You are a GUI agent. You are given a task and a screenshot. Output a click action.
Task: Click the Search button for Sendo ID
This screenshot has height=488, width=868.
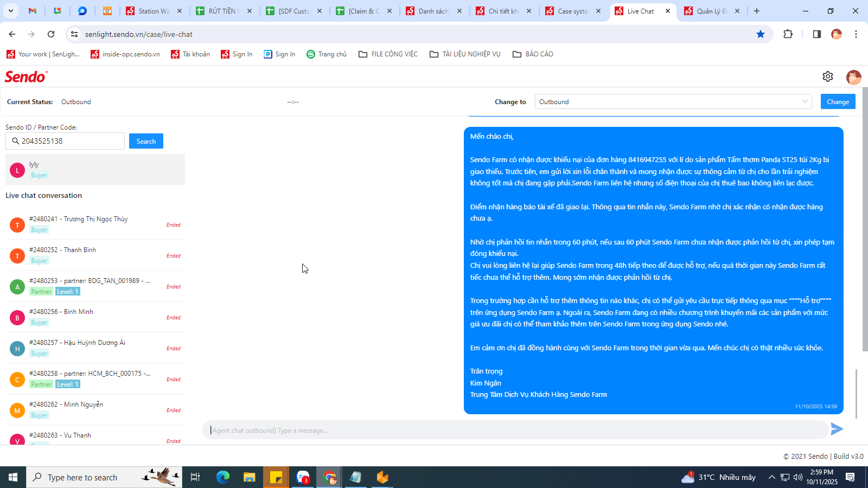pos(146,141)
